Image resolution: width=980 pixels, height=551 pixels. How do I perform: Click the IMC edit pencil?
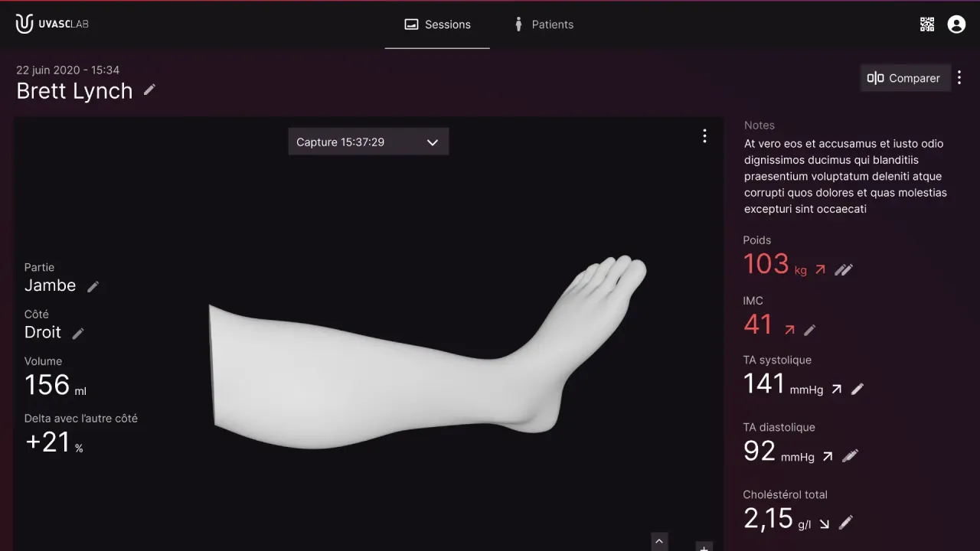pyautogui.click(x=809, y=330)
